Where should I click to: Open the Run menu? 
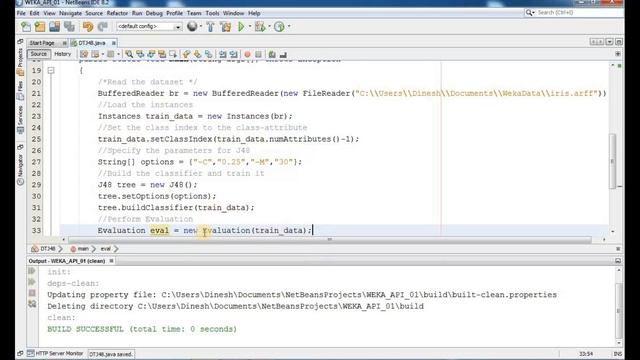pyautogui.click(x=137, y=13)
